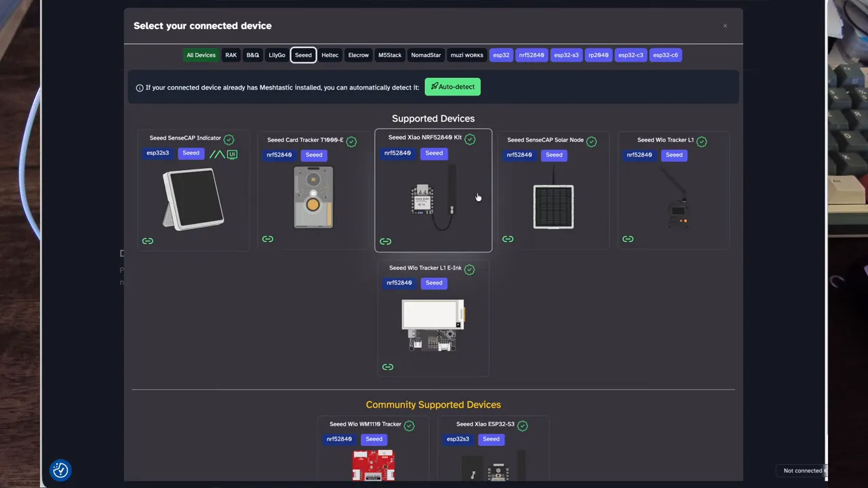Filter devices by M5Stack
Screen dimensions: 868x488
pyautogui.click(x=390, y=55)
